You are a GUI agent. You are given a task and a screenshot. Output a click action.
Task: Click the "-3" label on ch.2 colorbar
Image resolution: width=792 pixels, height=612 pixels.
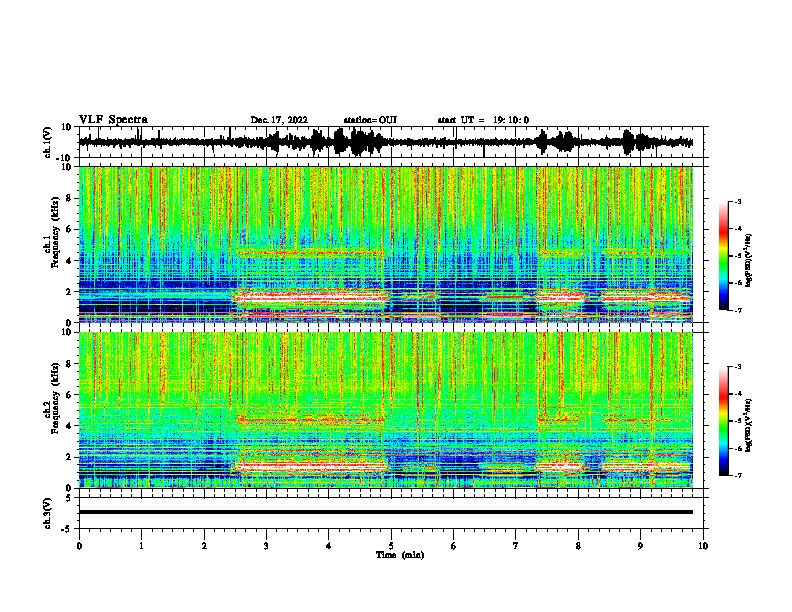(x=738, y=367)
